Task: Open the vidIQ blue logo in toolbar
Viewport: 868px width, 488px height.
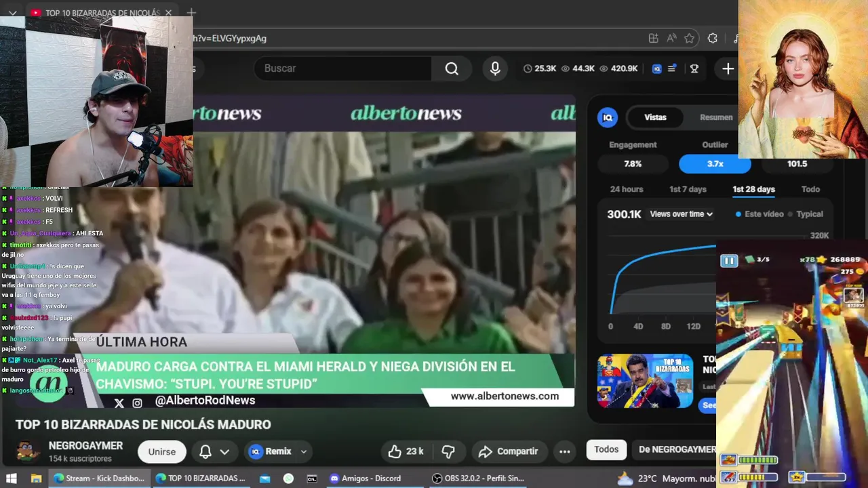Action: 656,68
